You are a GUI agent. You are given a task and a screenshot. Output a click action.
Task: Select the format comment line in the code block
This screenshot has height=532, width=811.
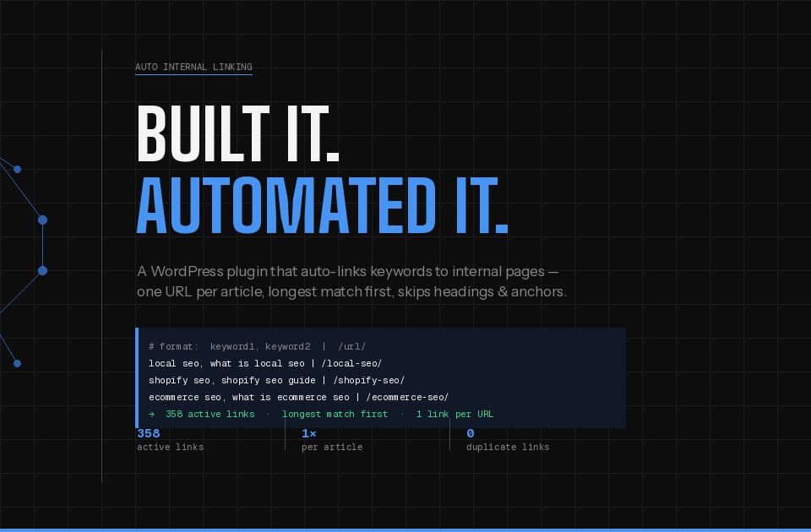pyautogui.click(x=256, y=346)
